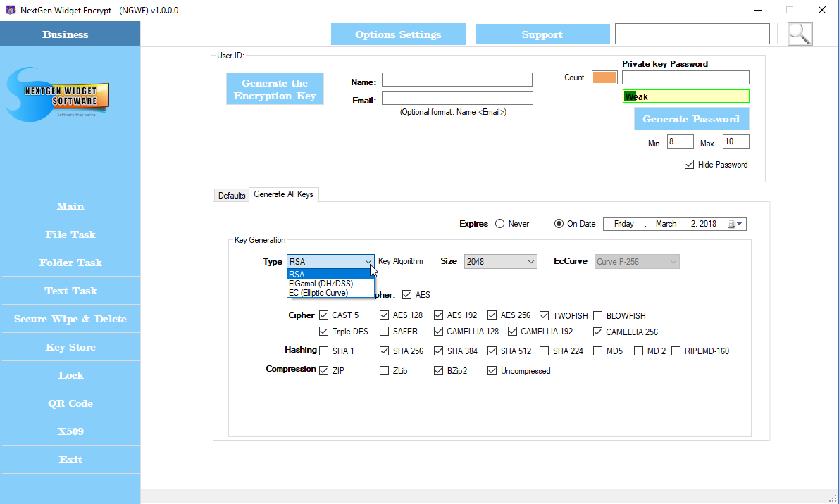Uncheck Triple DES cipher
The height and width of the screenshot is (504, 839).
pyautogui.click(x=324, y=332)
